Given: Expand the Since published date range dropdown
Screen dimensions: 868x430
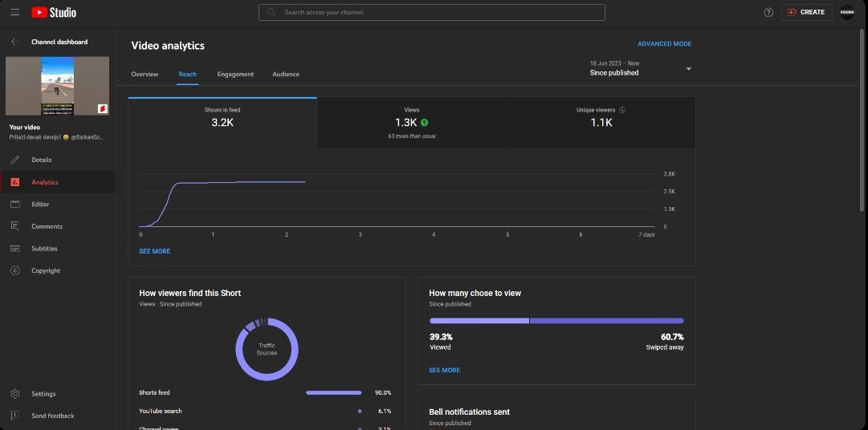Looking at the screenshot, I should coord(688,69).
